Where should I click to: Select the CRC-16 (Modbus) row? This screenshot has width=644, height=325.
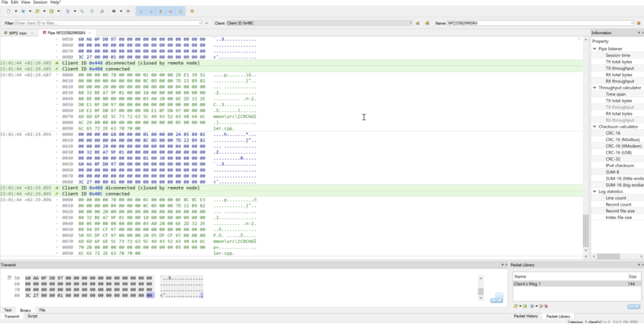tap(618, 139)
